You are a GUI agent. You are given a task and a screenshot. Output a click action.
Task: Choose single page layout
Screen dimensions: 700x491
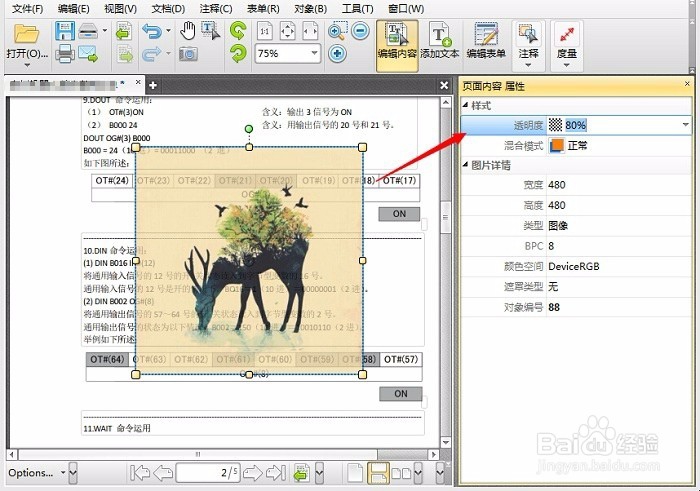click(x=355, y=473)
